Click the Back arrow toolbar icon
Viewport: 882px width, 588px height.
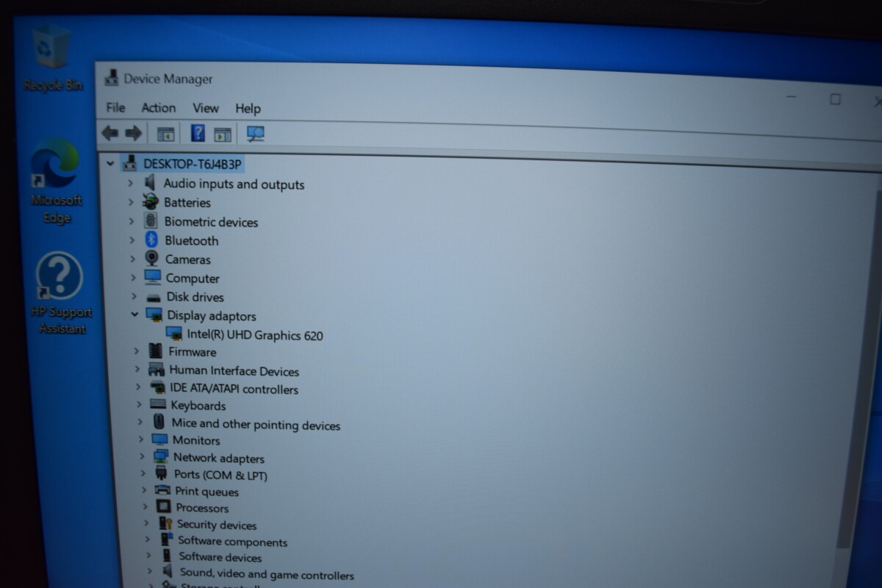pyautogui.click(x=110, y=133)
